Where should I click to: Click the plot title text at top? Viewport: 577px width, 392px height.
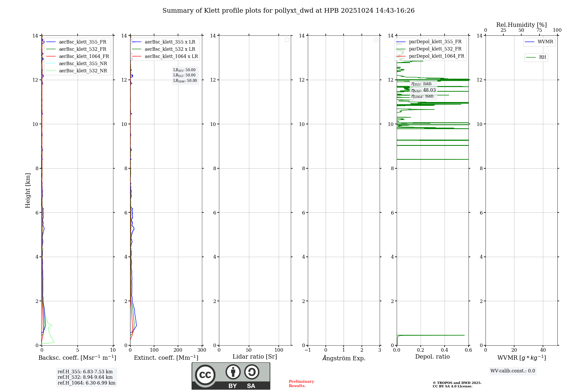(288, 11)
